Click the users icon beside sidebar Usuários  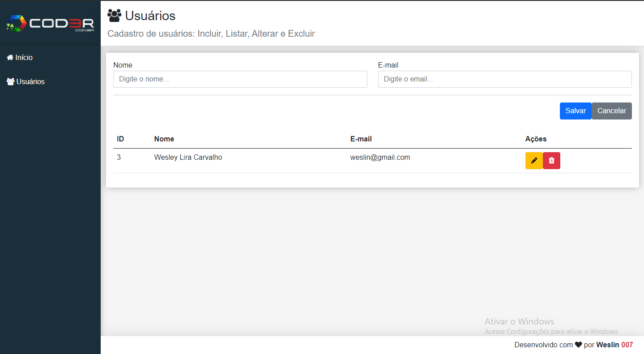[10, 81]
